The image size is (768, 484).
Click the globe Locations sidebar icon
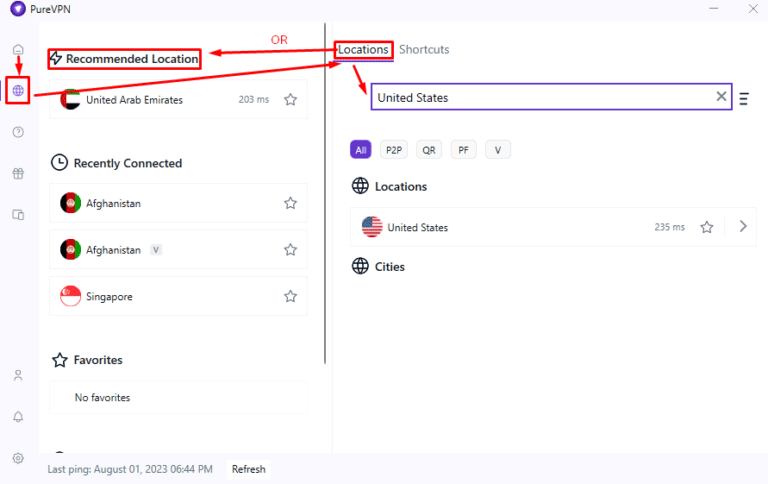[18, 91]
